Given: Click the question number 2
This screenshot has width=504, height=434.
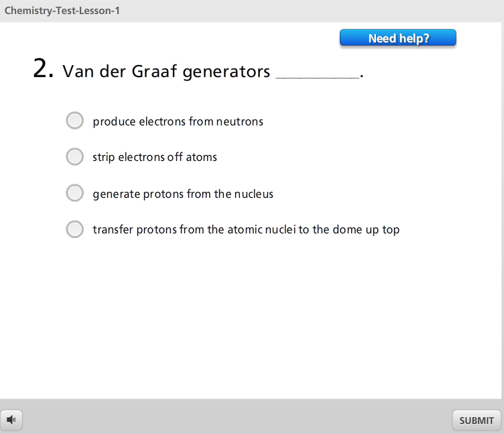Looking at the screenshot, I should pyautogui.click(x=43, y=68).
